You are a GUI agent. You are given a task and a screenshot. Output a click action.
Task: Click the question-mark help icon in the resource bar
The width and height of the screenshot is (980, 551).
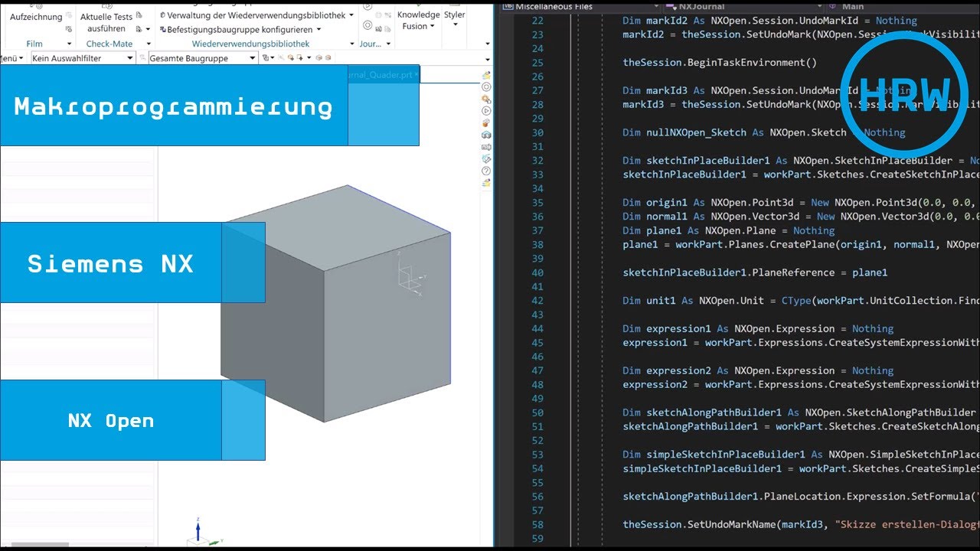(486, 171)
